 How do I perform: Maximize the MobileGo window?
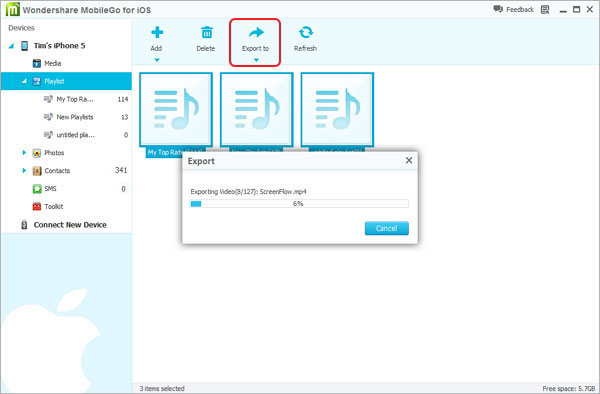pyautogui.click(x=576, y=10)
